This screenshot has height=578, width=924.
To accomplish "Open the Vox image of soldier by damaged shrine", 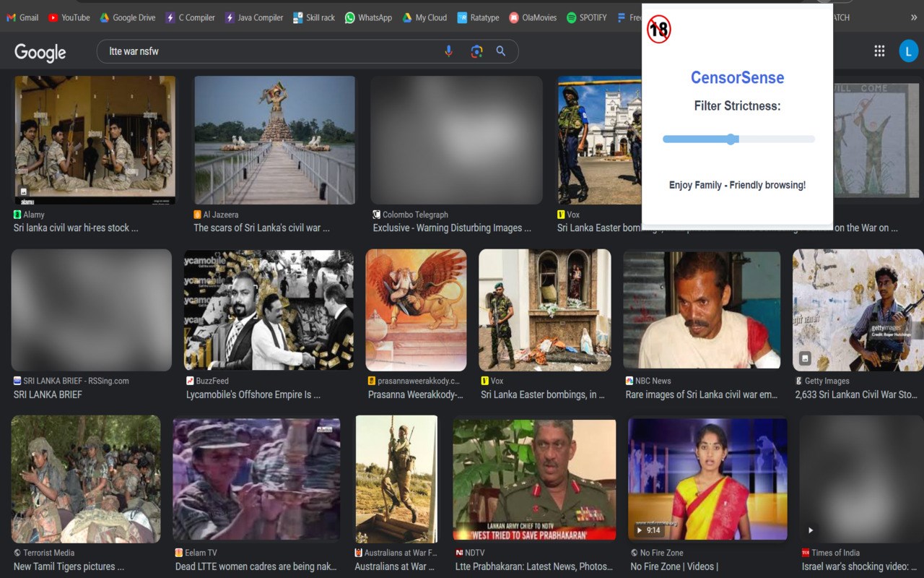I will pyautogui.click(x=545, y=310).
